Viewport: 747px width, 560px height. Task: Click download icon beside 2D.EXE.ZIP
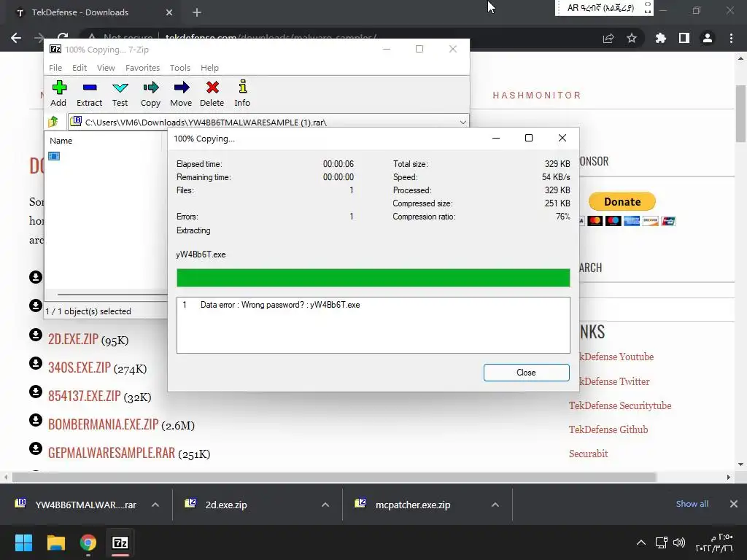pos(36,335)
